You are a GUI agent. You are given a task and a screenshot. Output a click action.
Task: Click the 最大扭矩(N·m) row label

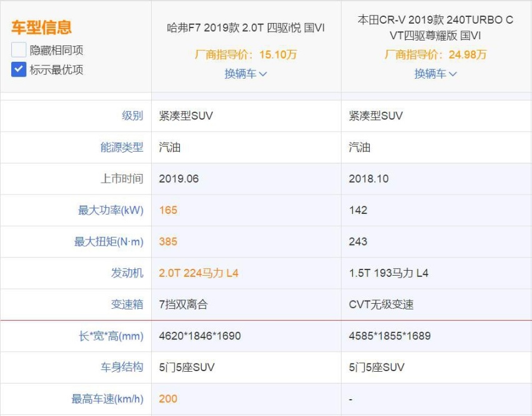[x=109, y=241]
